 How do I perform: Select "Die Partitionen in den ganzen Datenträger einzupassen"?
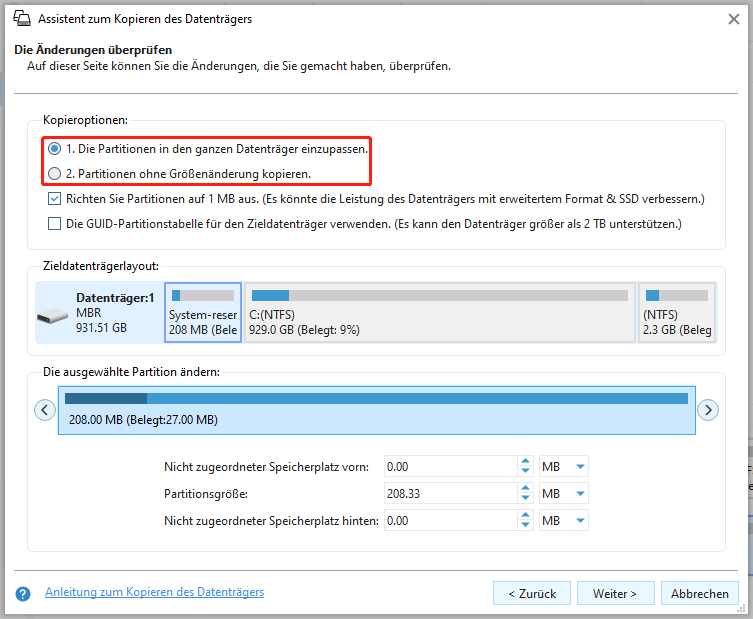pyautogui.click(x=54, y=148)
